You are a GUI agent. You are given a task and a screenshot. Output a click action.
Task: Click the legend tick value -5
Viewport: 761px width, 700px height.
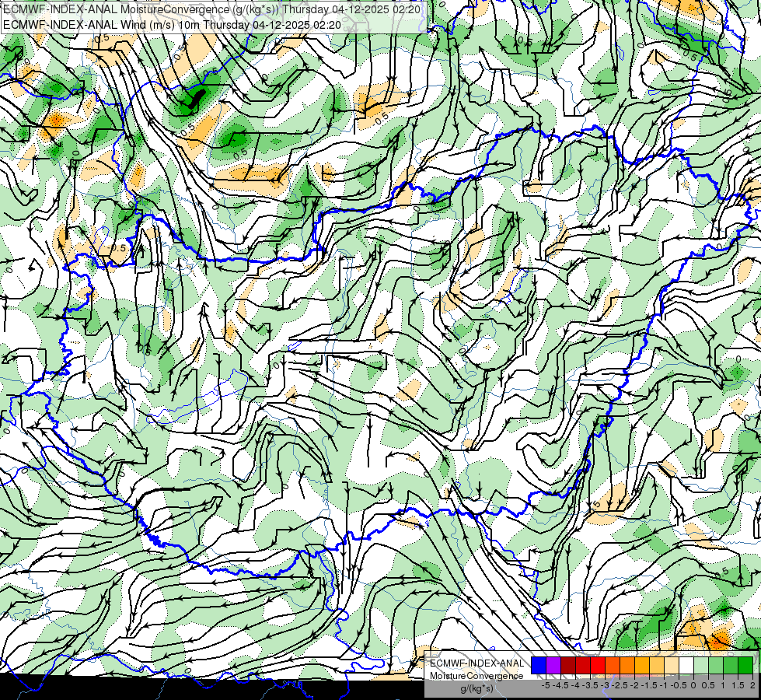click(x=546, y=685)
